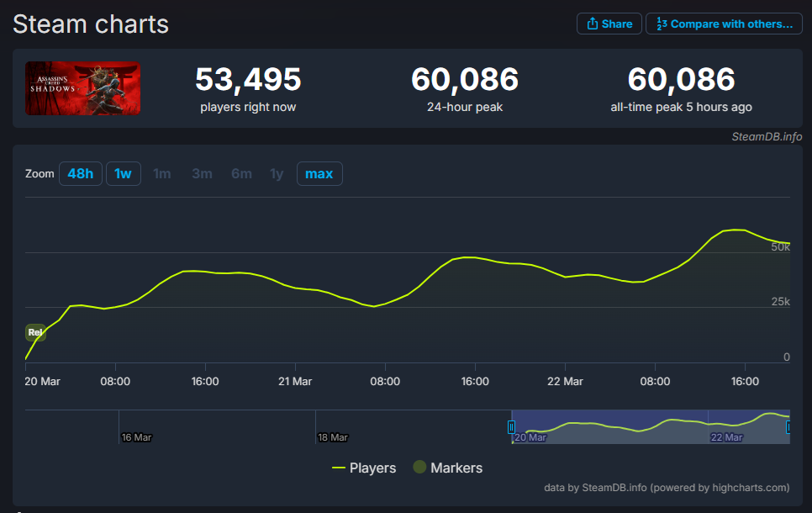Click the 53,495 players right now value
The image size is (812, 513).
248,79
